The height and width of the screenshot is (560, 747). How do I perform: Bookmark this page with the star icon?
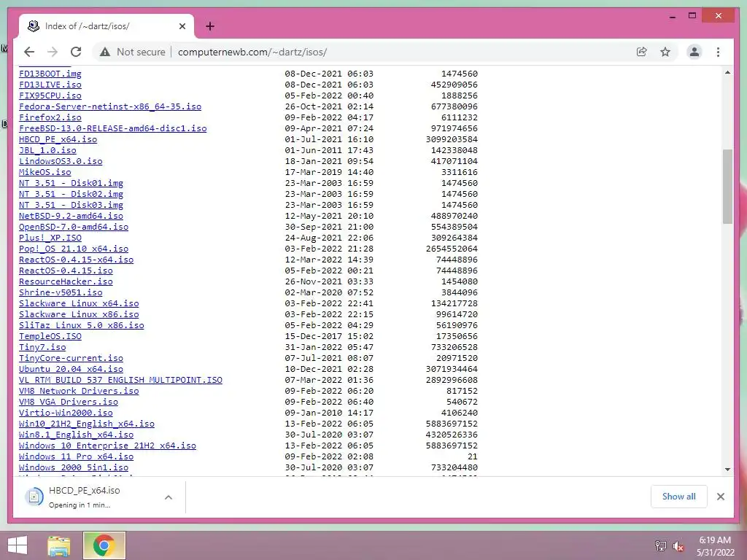[665, 52]
